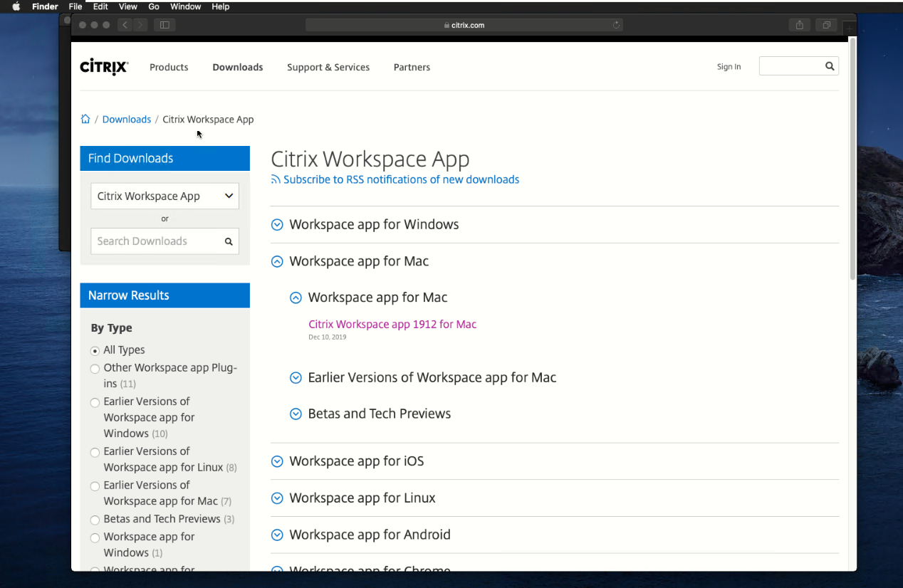Reload the citrix.com page
The image size is (903, 588).
click(616, 25)
